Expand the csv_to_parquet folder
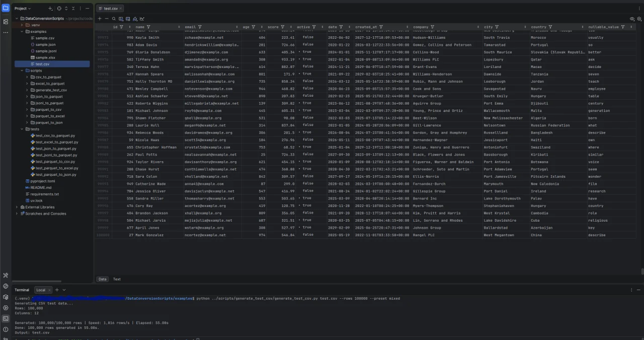 (27, 77)
